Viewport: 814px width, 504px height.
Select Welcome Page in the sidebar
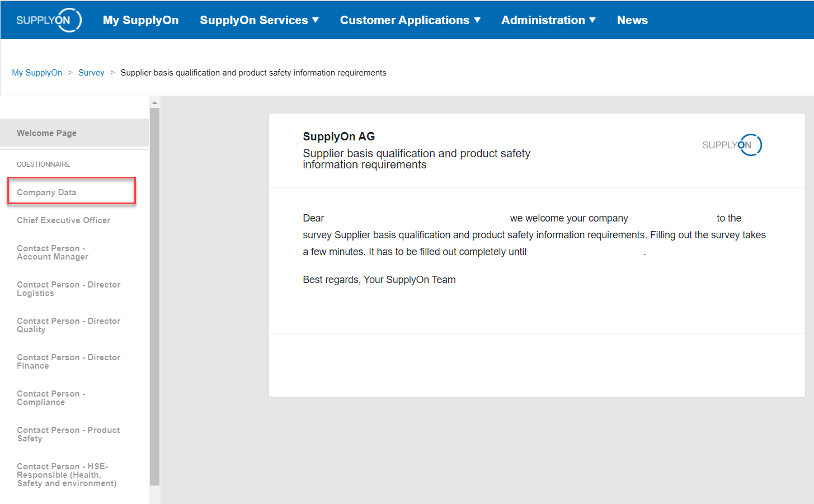(x=74, y=133)
